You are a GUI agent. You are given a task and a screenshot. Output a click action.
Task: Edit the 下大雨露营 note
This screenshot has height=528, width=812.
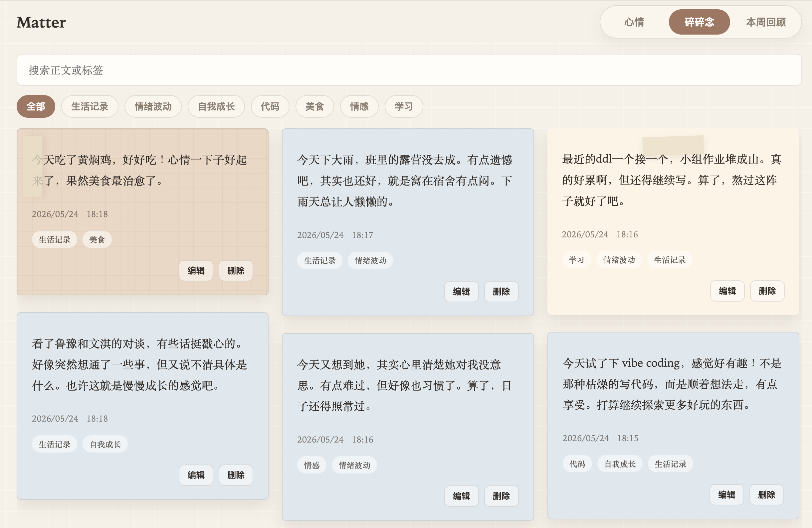462,292
